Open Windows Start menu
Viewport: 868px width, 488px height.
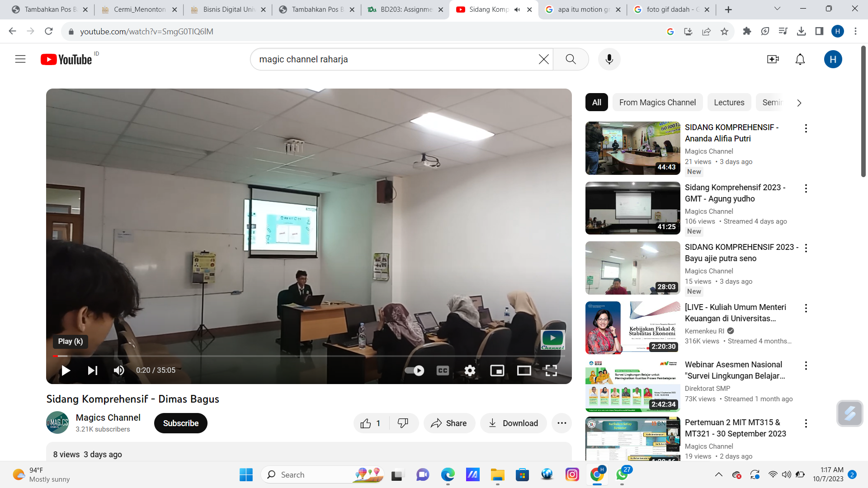pos(246,475)
